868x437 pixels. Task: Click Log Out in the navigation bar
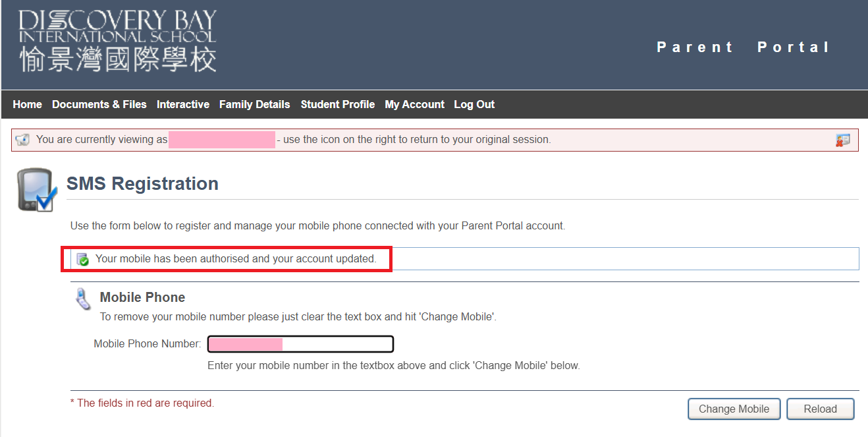coord(474,104)
